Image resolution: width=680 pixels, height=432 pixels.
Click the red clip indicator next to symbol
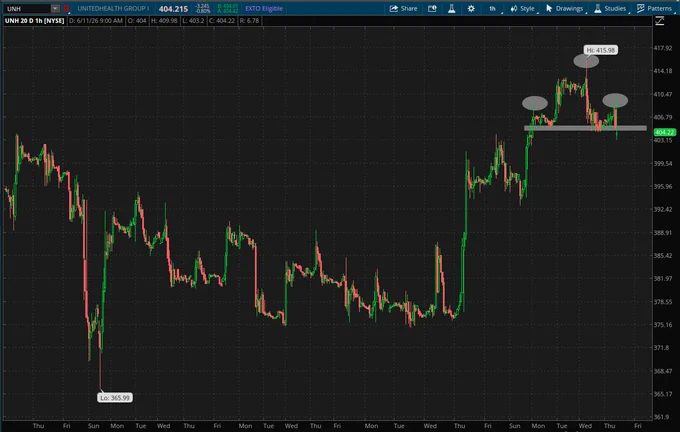[x=66, y=8]
